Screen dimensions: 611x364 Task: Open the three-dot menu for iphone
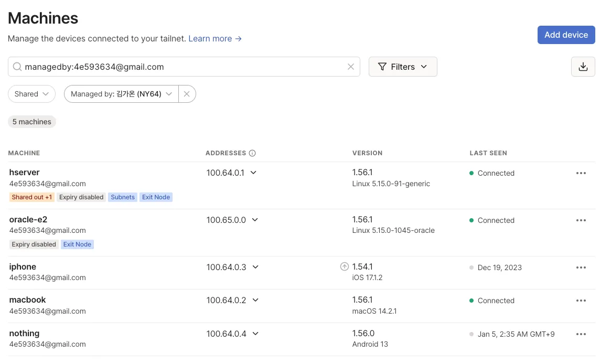point(581,267)
